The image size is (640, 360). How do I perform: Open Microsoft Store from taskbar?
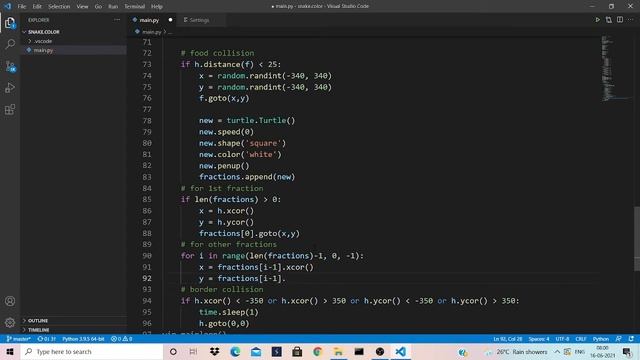(x=297, y=351)
